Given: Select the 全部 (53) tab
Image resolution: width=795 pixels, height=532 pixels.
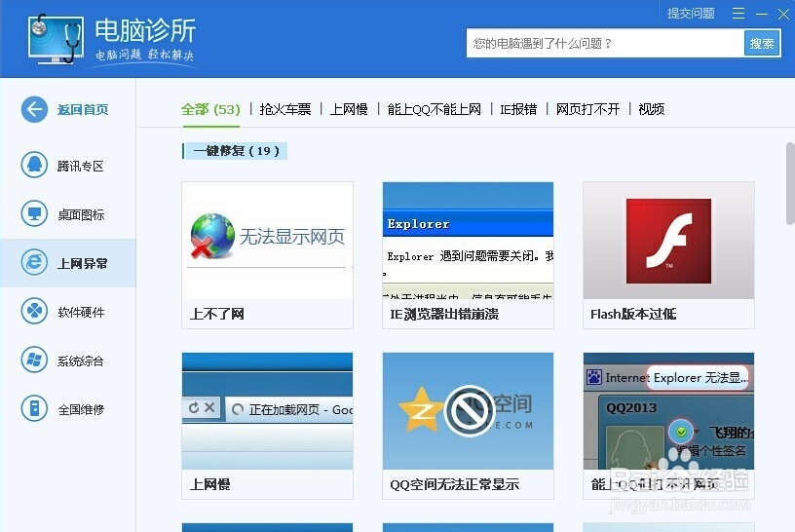Looking at the screenshot, I should coord(210,109).
